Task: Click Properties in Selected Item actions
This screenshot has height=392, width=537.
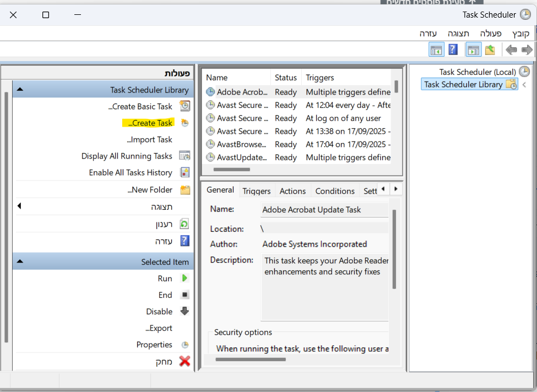Action: coord(154,345)
